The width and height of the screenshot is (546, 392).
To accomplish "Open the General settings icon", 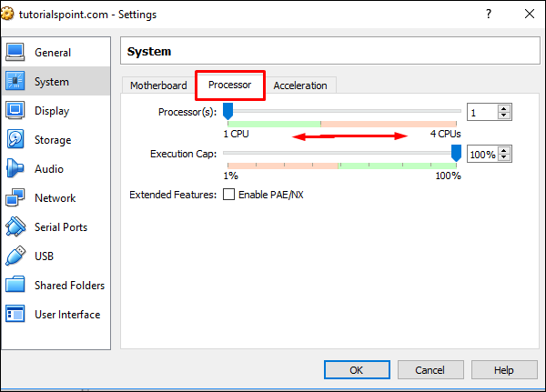I will pyautogui.click(x=15, y=53).
